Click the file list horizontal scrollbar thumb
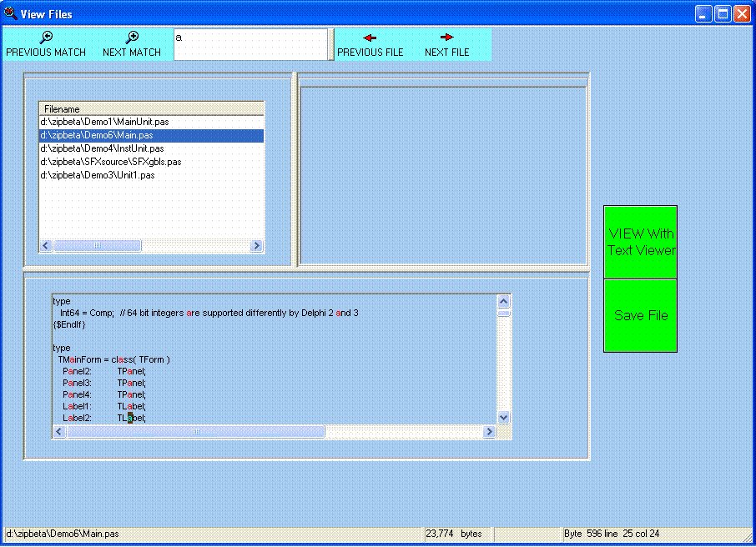The width and height of the screenshot is (756, 547). (x=98, y=246)
